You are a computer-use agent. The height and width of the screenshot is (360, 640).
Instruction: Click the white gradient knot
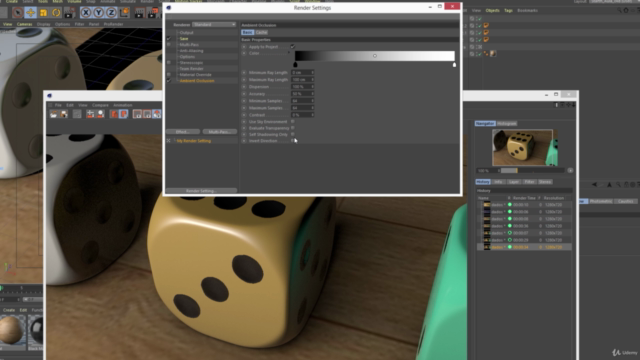454,64
